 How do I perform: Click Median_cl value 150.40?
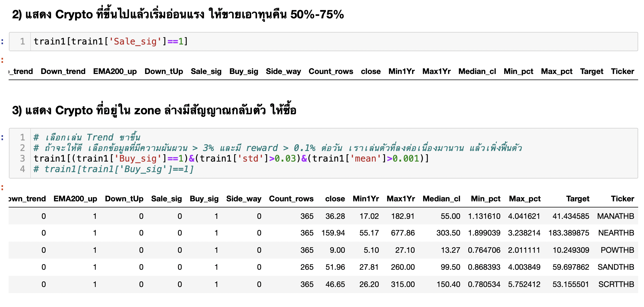tap(448, 284)
